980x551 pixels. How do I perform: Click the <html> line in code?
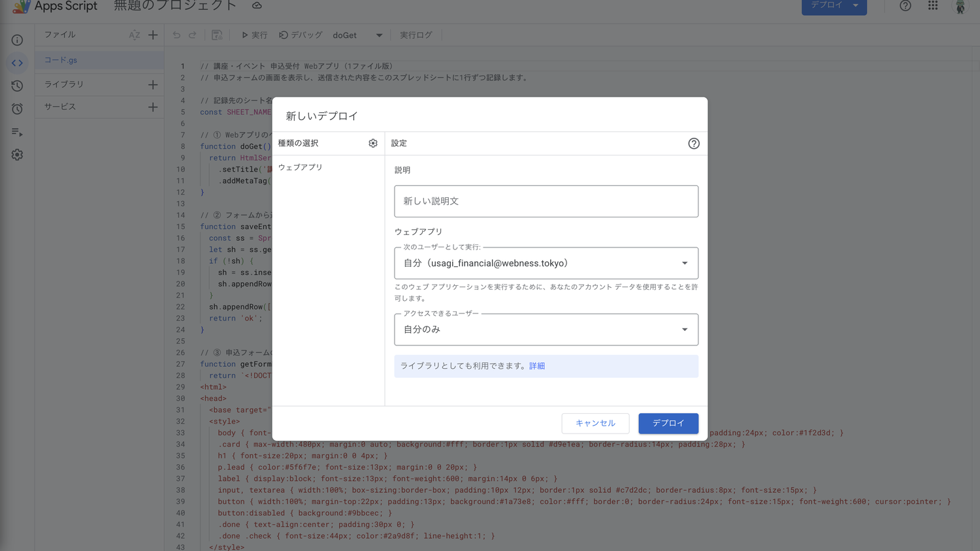pos(214,387)
